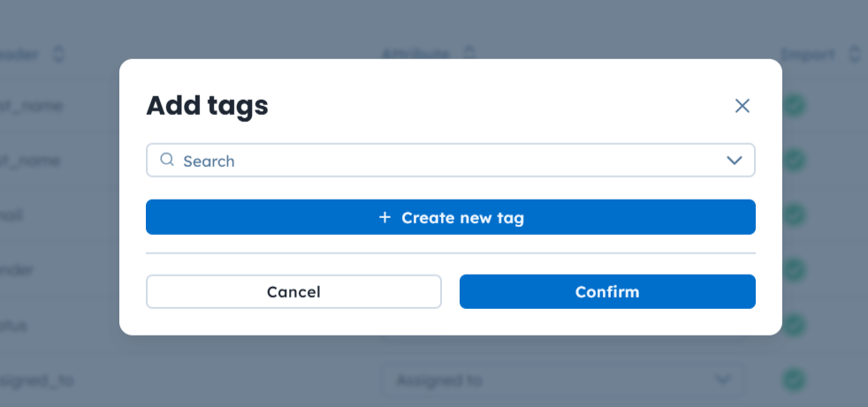Click the Attribute column sort icon
This screenshot has width=868, height=407.
pyautogui.click(x=468, y=55)
